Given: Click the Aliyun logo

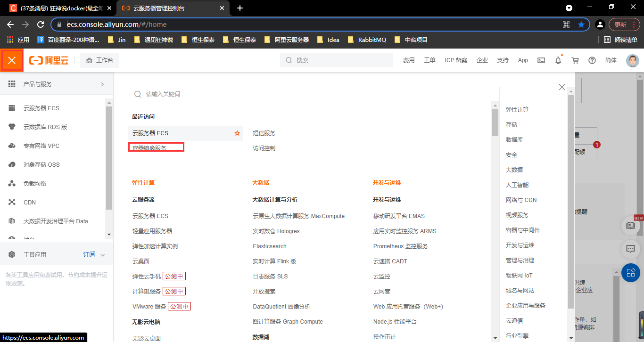Looking at the screenshot, I should pyautogui.click(x=49, y=60).
